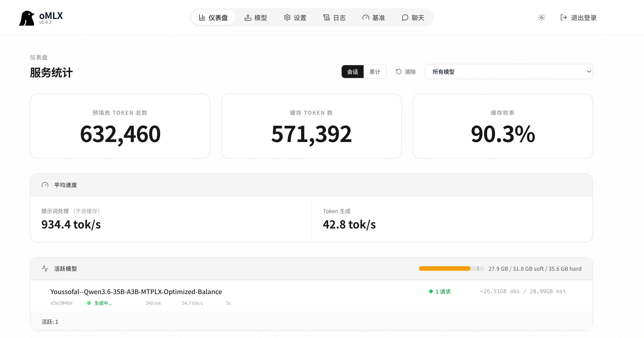Click 退出登录 to log out
This screenshot has width=644, height=338.
(578, 18)
